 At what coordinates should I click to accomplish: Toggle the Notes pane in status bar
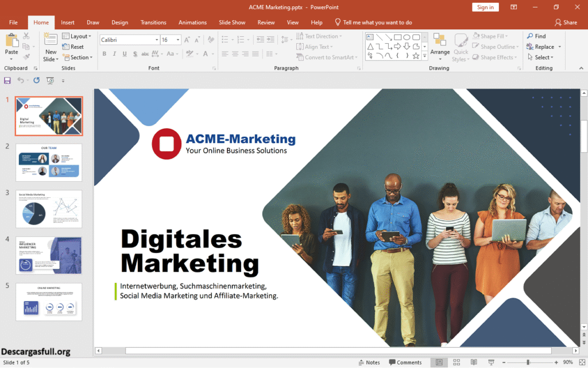pos(368,362)
